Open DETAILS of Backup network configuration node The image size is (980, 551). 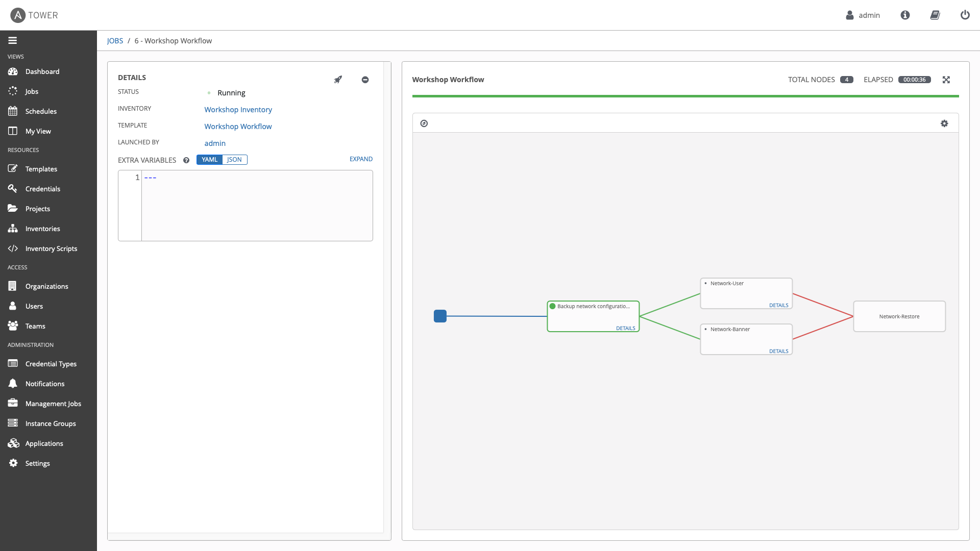(x=625, y=328)
